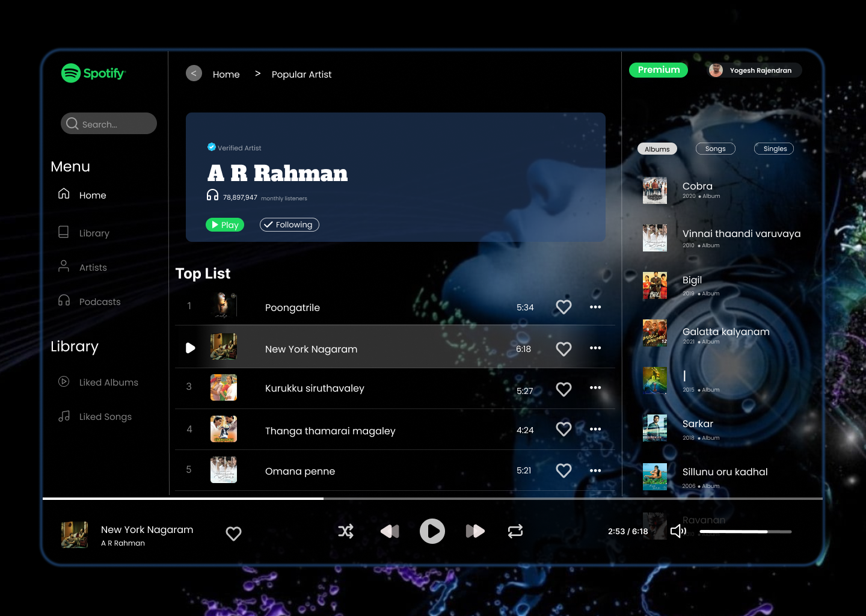Open the Vinnai thaandi varuvaya album title
Image resolution: width=866 pixels, height=616 pixels.
coord(742,234)
